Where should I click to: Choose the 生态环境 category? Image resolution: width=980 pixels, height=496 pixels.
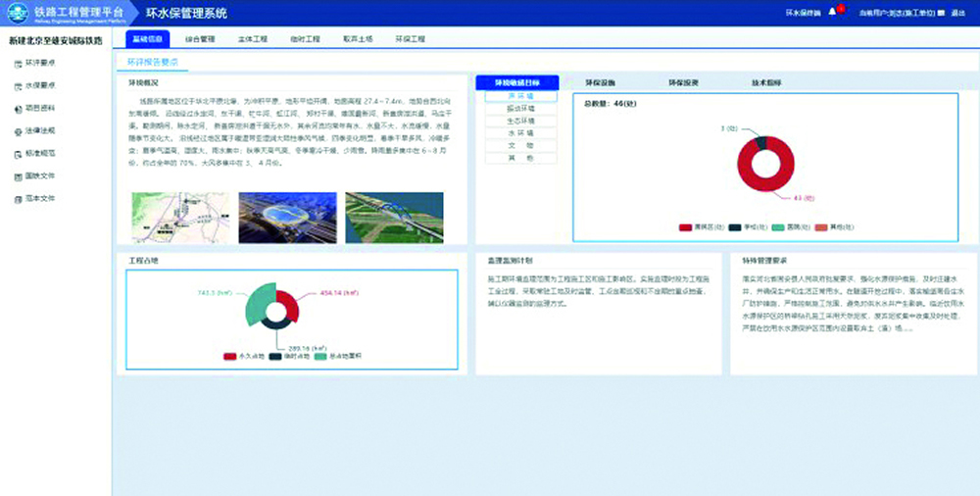[520, 121]
